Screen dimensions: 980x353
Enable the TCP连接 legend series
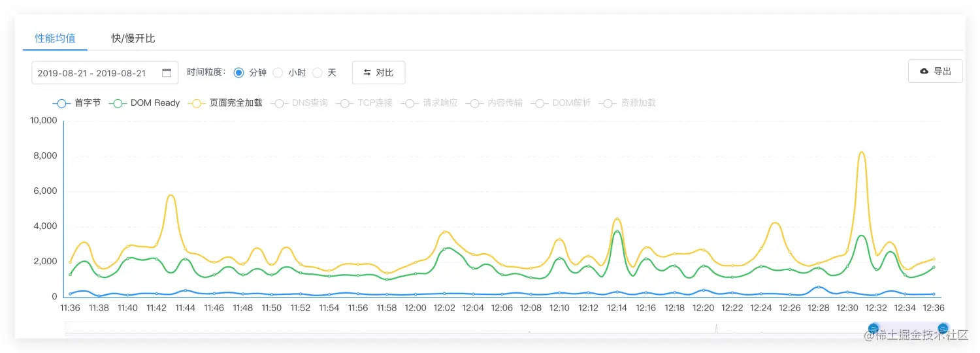click(364, 103)
